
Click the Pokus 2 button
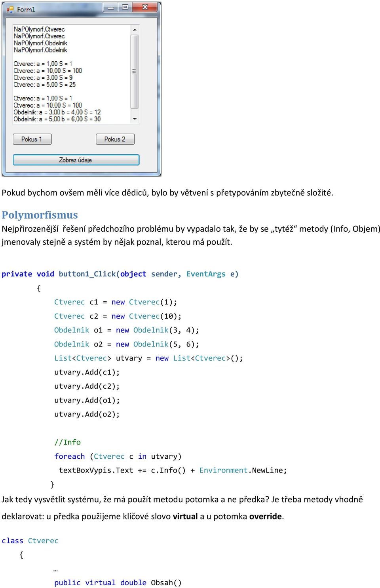(115, 139)
